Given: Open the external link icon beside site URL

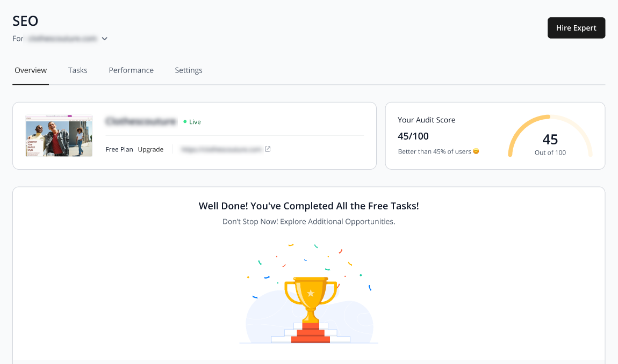Looking at the screenshot, I should (x=268, y=149).
